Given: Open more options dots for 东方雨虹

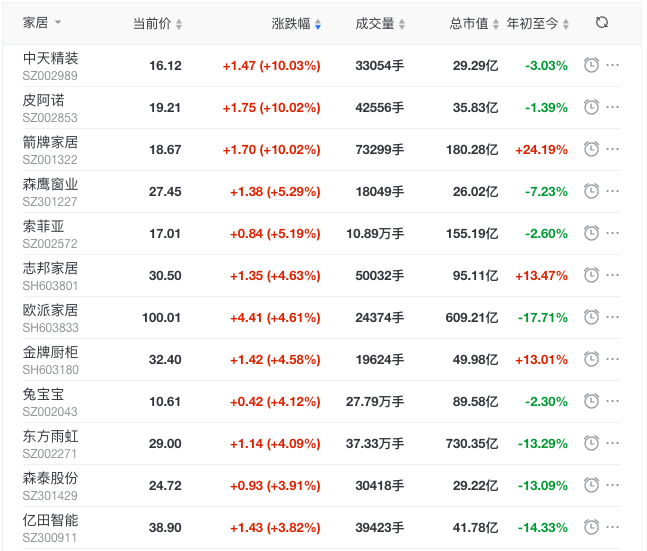Looking at the screenshot, I should pyautogui.click(x=613, y=443).
